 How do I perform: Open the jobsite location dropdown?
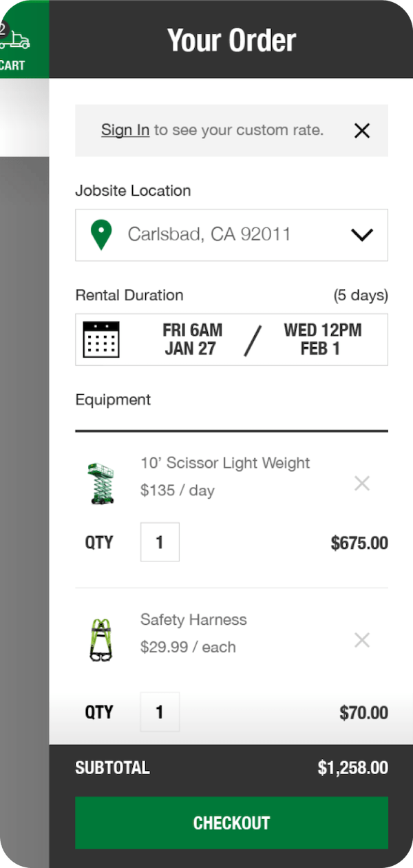(x=231, y=235)
